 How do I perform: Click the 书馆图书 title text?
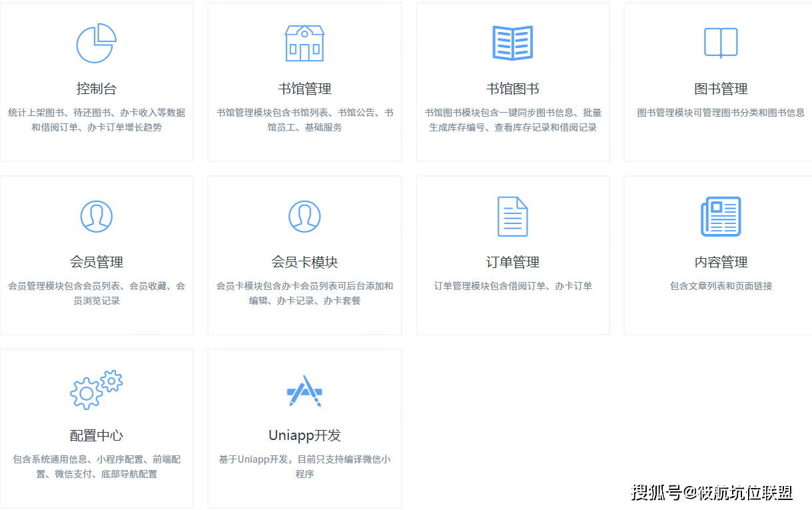(x=512, y=87)
